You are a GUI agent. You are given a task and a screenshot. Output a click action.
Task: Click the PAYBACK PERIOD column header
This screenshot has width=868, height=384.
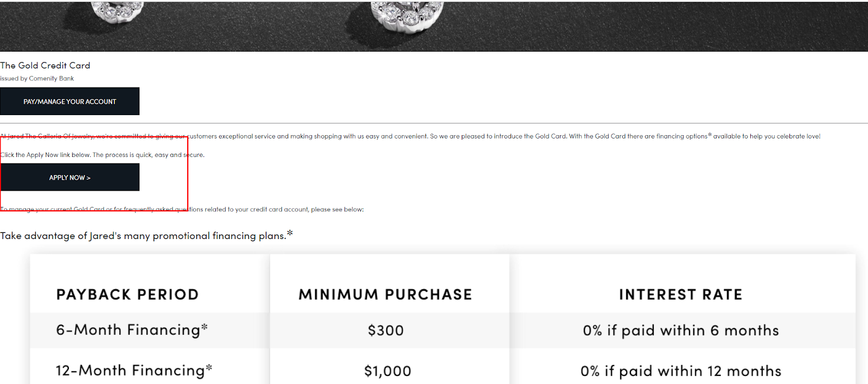127,294
